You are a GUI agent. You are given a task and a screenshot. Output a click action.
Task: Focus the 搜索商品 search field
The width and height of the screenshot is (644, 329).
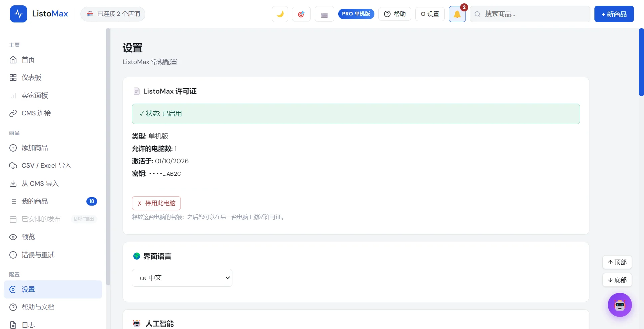[x=530, y=14]
